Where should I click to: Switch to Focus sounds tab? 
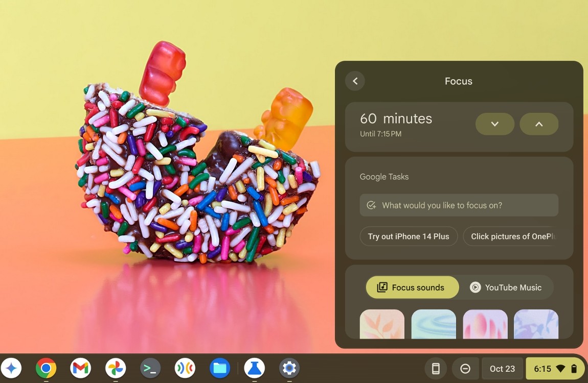412,287
